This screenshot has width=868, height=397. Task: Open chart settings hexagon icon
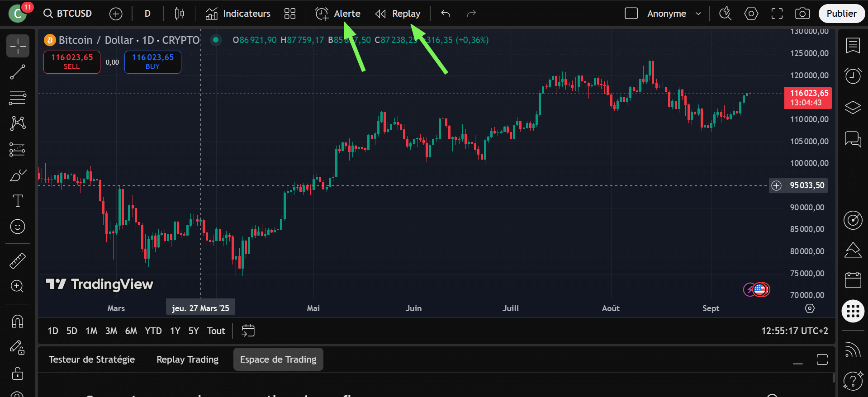pyautogui.click(x=751, y=14)
